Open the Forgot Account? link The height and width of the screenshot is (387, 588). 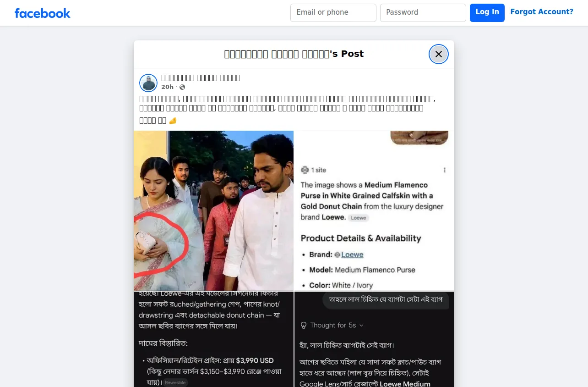[x=542, y=12]
